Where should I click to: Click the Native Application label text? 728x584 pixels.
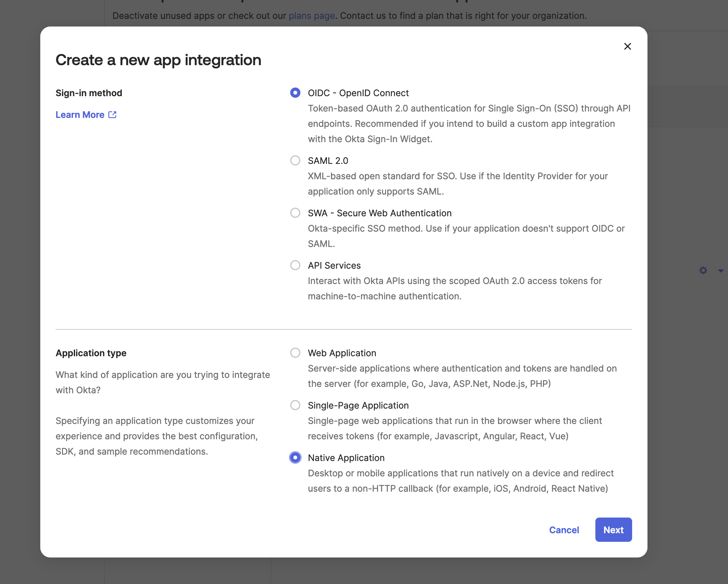(346, 457)
